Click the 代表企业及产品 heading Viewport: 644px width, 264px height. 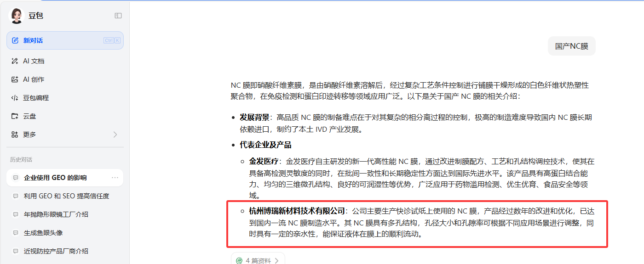click(265, 145)
